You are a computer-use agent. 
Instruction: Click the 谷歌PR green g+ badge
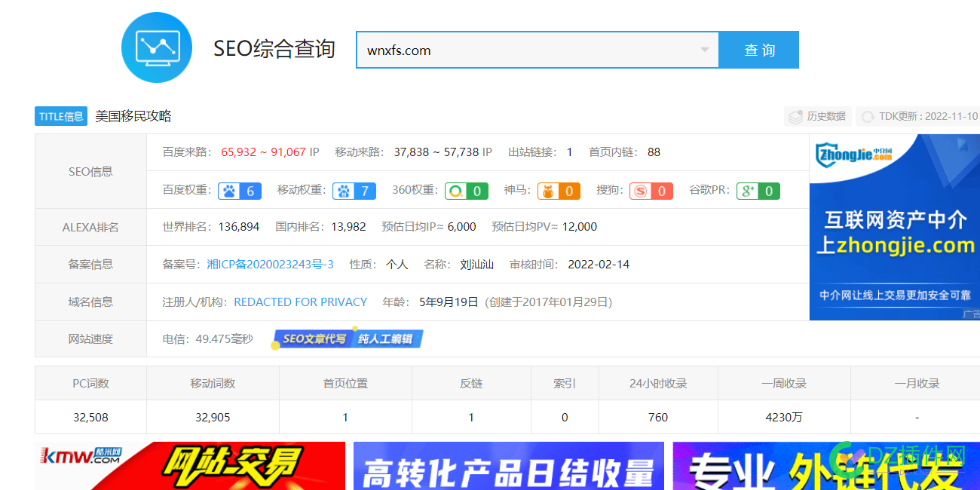point(758,191)
